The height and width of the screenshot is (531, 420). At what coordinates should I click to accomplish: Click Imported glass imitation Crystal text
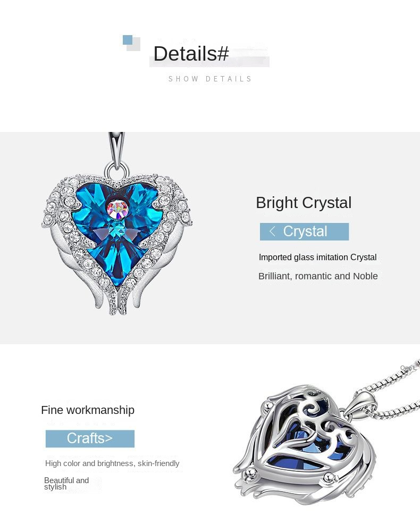point(317,258)
